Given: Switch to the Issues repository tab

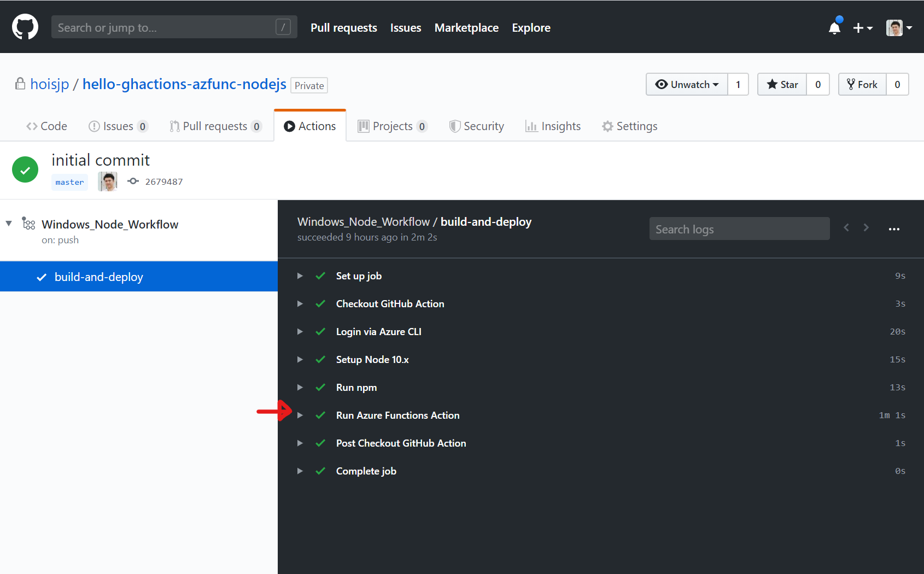Looking at the screenshot, I should tap(118, 126).
